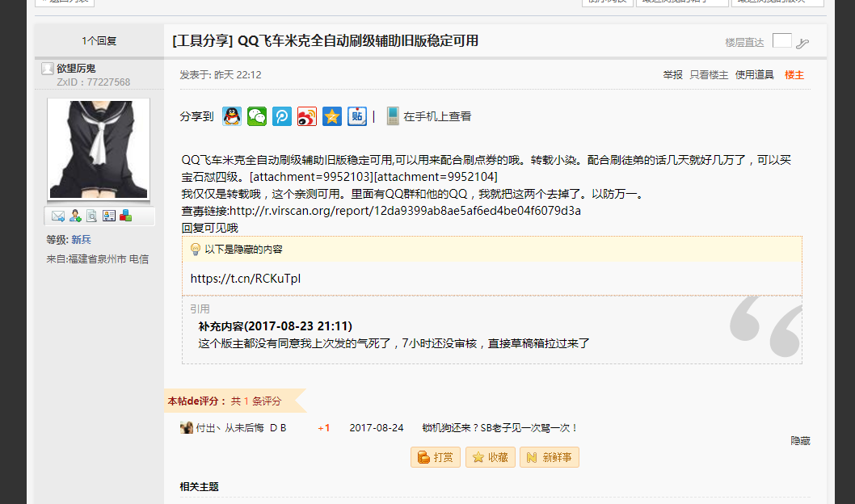Click the 补充内容(2017-08-23 21:11) heading

coord(276,326)
